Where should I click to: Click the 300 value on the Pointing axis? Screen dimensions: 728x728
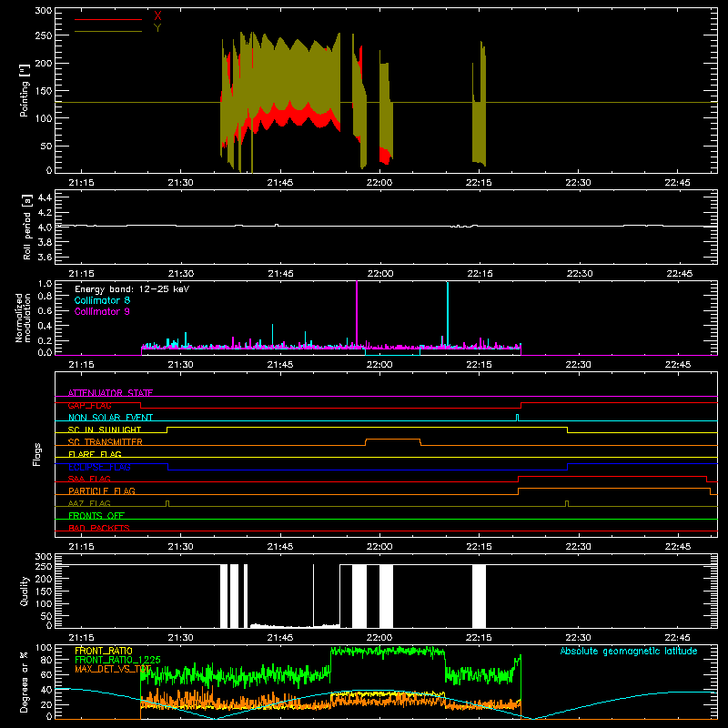tap(43, 10)
